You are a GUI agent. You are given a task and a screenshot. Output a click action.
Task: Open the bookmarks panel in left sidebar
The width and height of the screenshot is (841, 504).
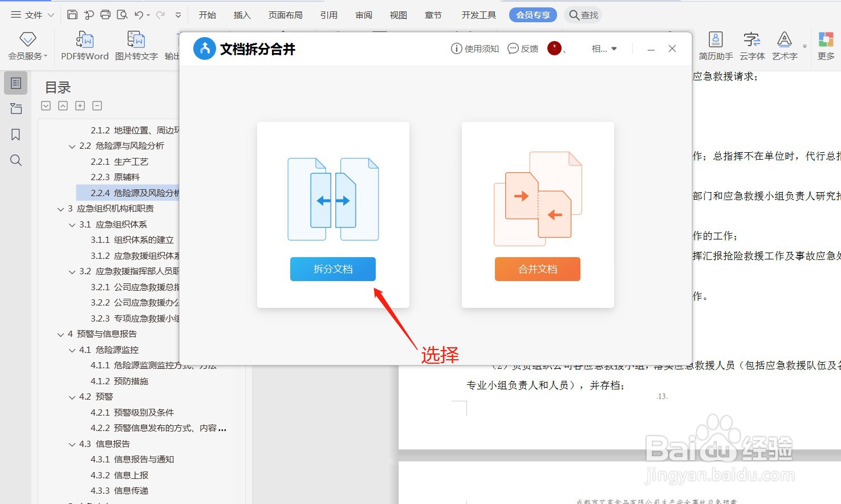pos(15,134)
